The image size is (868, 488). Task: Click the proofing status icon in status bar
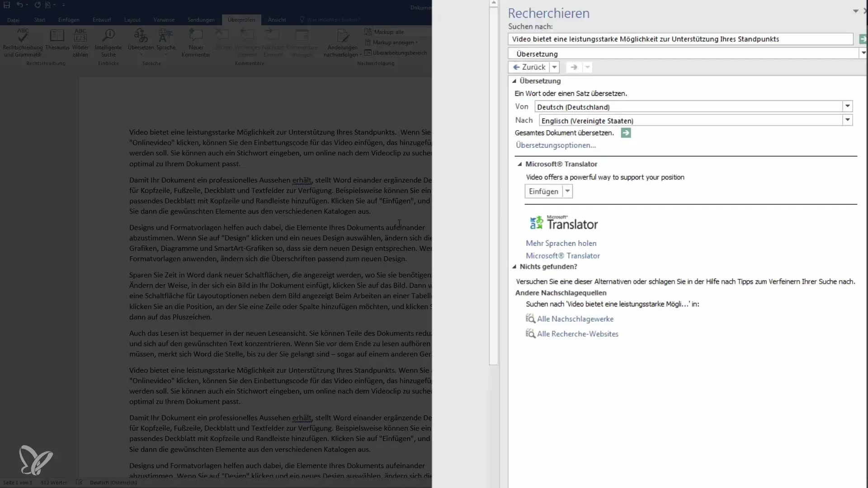coord(79,483)
